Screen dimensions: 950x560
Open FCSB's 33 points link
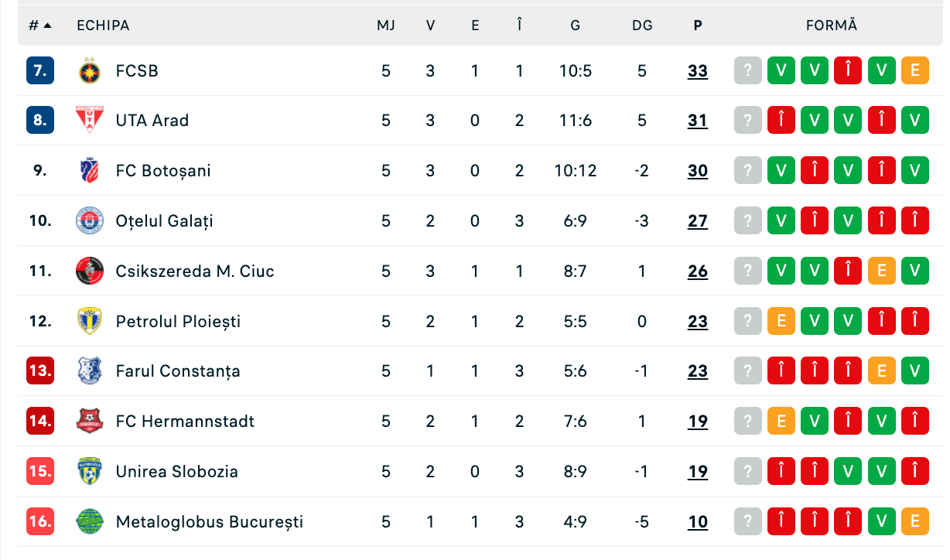click(x=698, y=71)
